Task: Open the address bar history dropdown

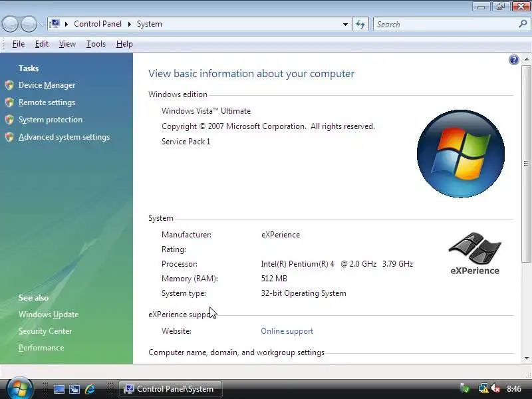Action: pos(345,24)
